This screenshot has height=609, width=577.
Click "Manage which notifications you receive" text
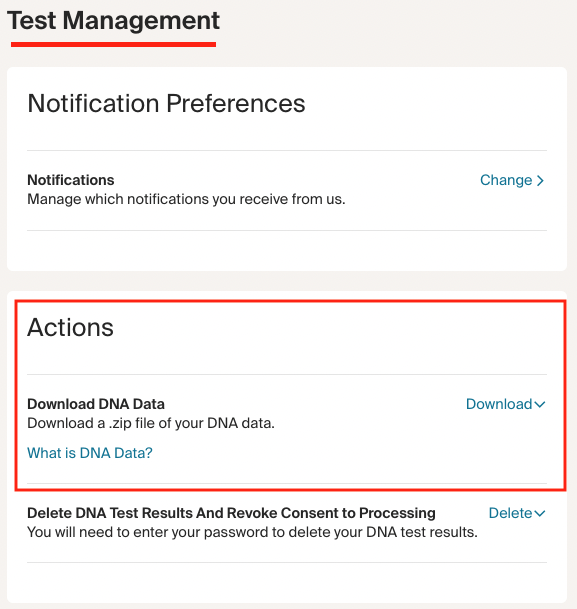(186, 199)
